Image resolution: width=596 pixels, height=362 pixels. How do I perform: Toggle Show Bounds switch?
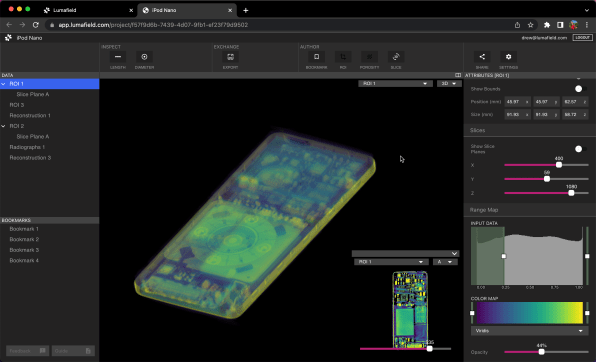[x=581, y=89]
